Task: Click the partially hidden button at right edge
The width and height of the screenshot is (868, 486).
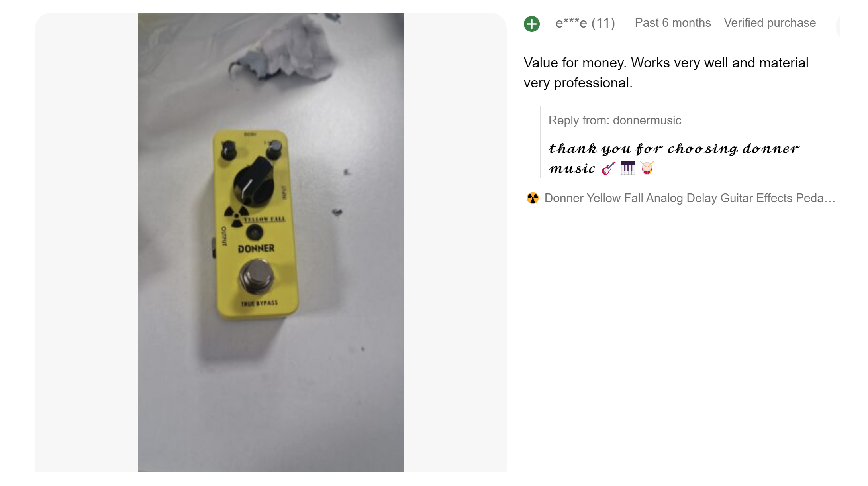Action: pos(838,26)
